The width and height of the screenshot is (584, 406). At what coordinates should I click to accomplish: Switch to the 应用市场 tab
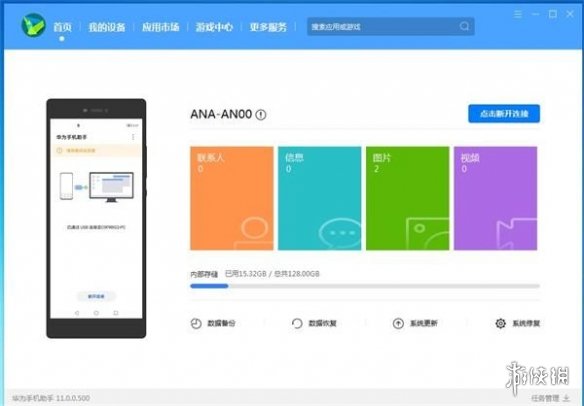click(161, 27)
